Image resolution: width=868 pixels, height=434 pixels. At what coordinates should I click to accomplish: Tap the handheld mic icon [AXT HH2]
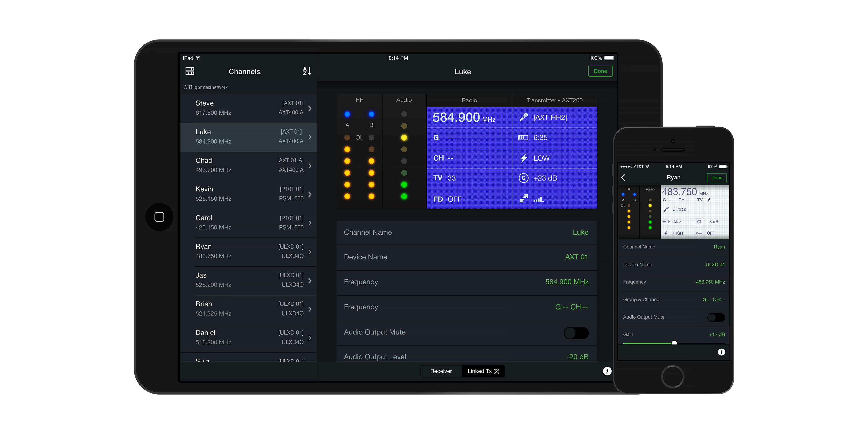coord(523,117)
